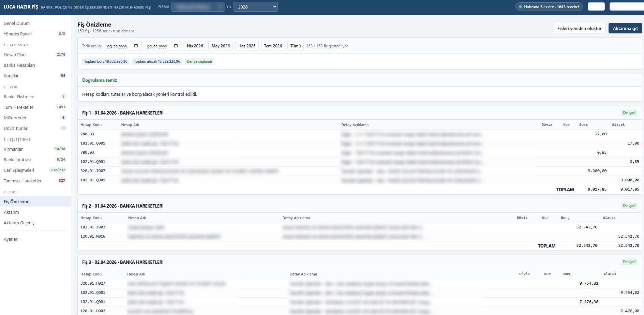The width and height of the screenshot is (644, 315).
Task: Open Genel Durum in sidebar
Action: [x=35, y=23]
